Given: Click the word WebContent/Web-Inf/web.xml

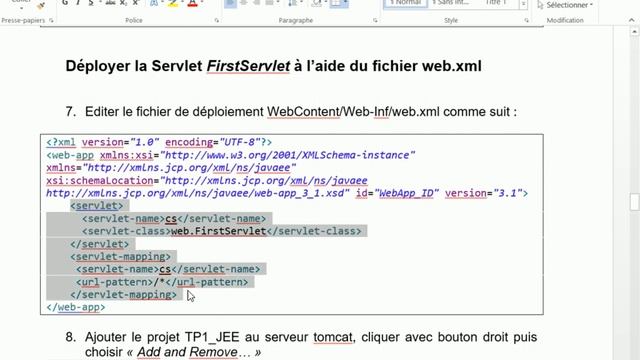Looking at the screenshot, I should 353,111.
